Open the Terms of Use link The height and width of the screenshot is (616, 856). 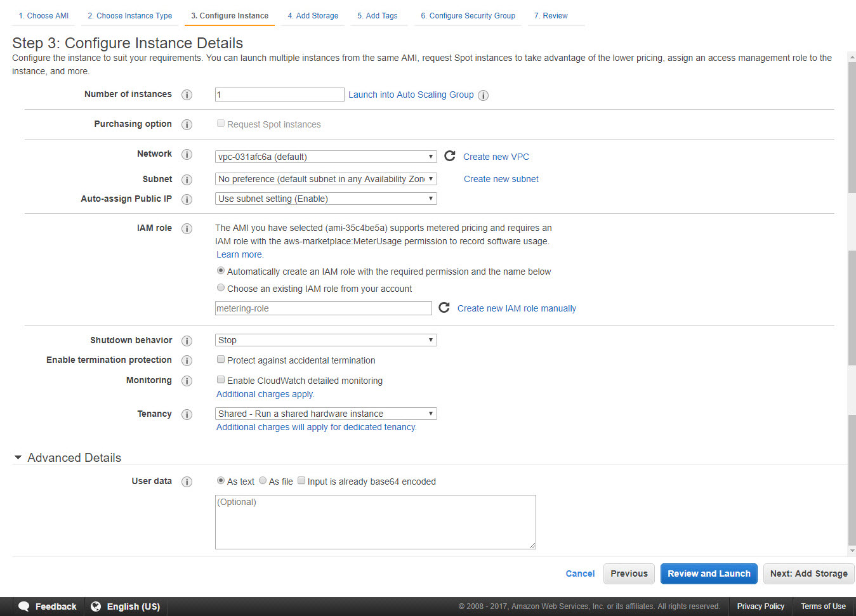[824, 606]
